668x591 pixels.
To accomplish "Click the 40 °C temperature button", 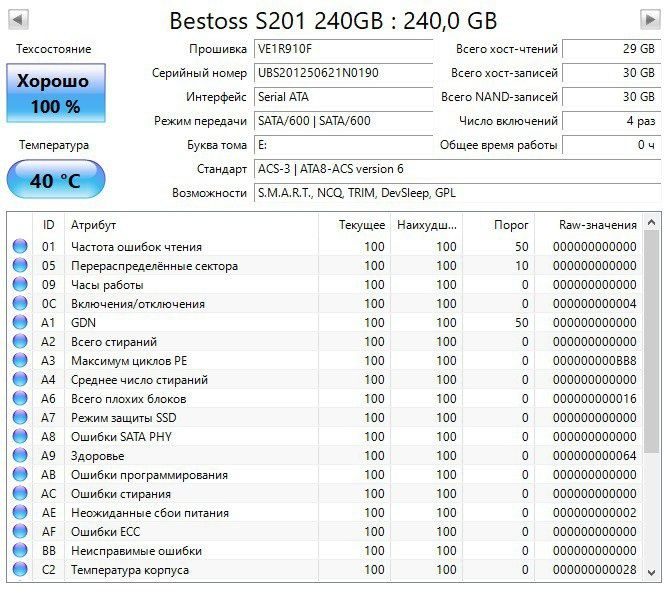I will click(x=56, y=179).
